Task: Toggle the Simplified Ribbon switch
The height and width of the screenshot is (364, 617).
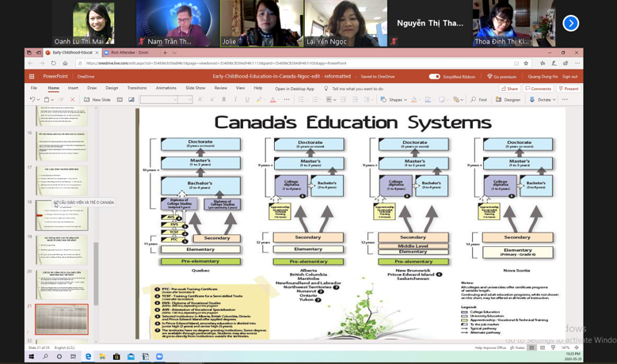Action: [434, 77]
